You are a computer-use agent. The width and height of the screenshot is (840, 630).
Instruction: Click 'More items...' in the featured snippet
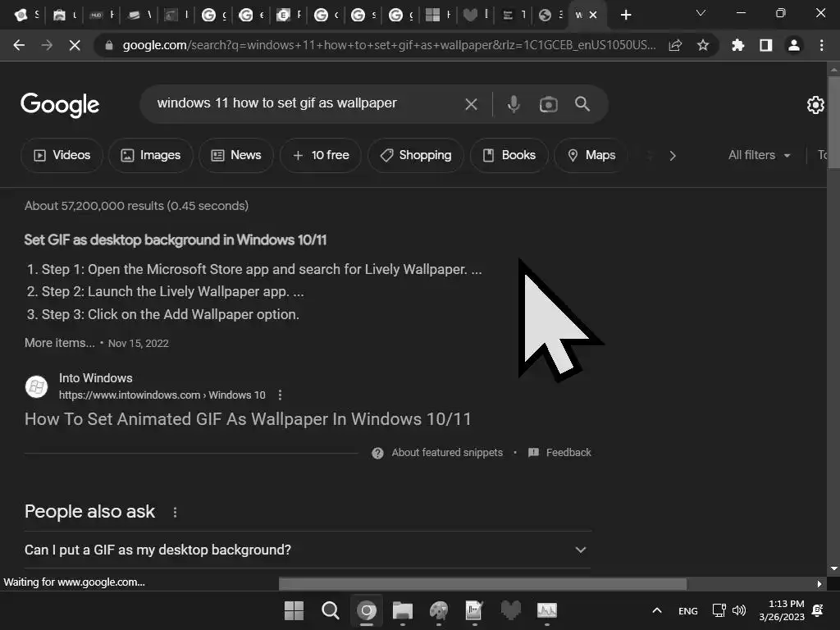tap(59, 343)
